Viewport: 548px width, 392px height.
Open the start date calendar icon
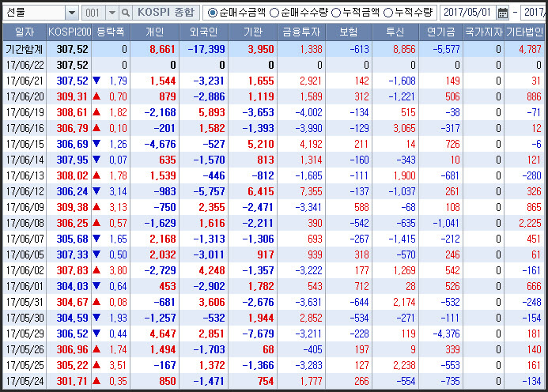503,13
